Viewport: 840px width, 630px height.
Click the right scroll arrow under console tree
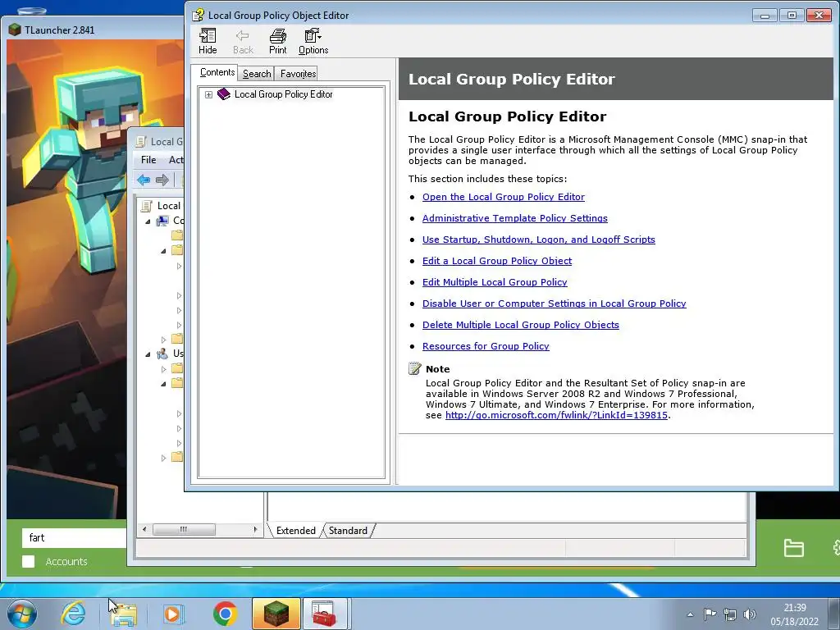[x=255, y=529]
